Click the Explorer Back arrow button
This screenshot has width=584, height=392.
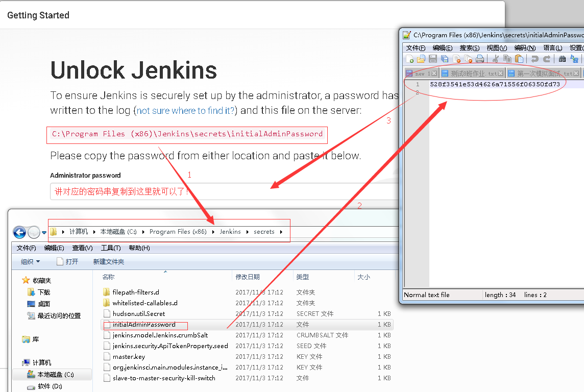coord(20,232)
